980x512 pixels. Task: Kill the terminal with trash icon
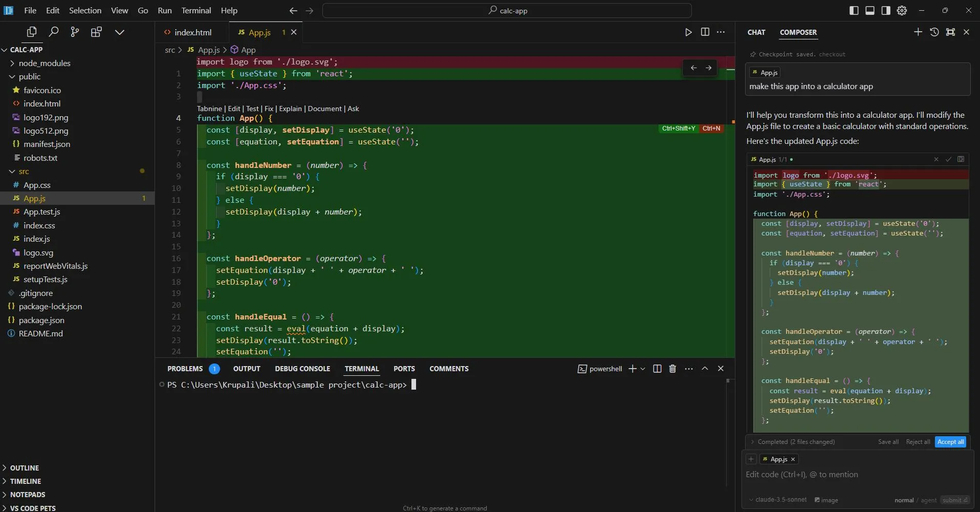point(672,369)
